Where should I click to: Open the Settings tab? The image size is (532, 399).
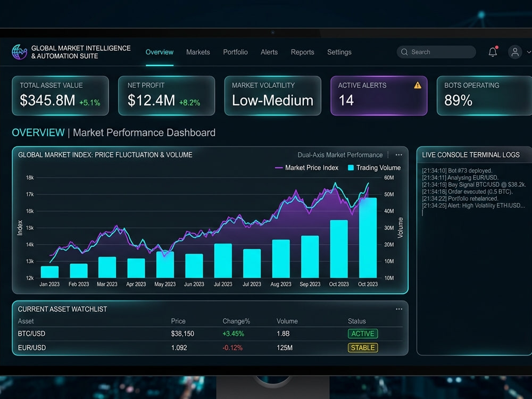339,52
